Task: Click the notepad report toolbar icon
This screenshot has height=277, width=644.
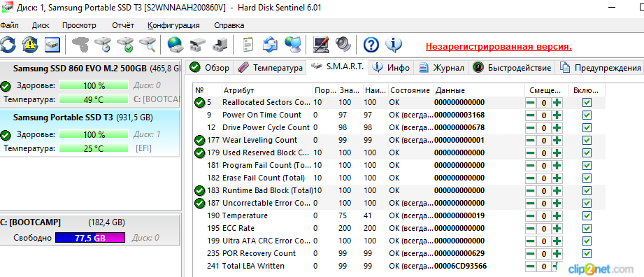Action: tap(248, 44)
